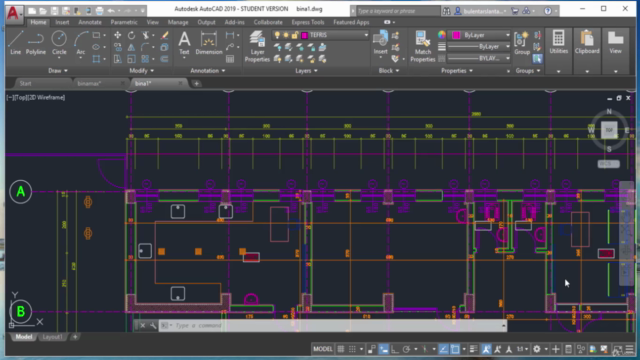This screenshot has height=360, width=640.
Task: Choose the Circle tool
Action: (59, 43)
